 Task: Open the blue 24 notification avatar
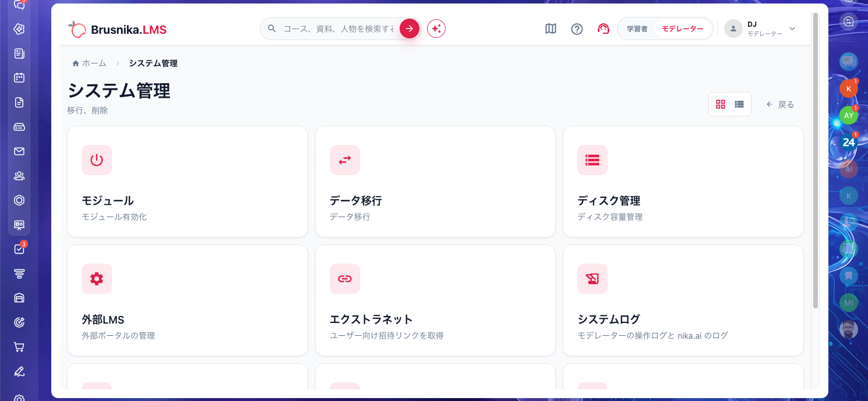point(849,142)
